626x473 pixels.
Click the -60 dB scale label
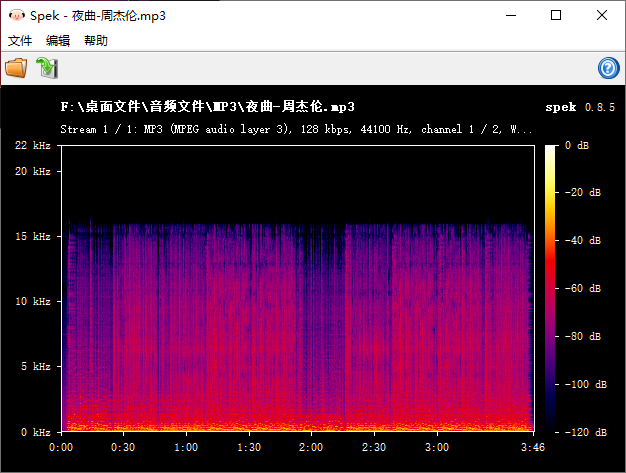pyautogui.click(x=583, y=288)
